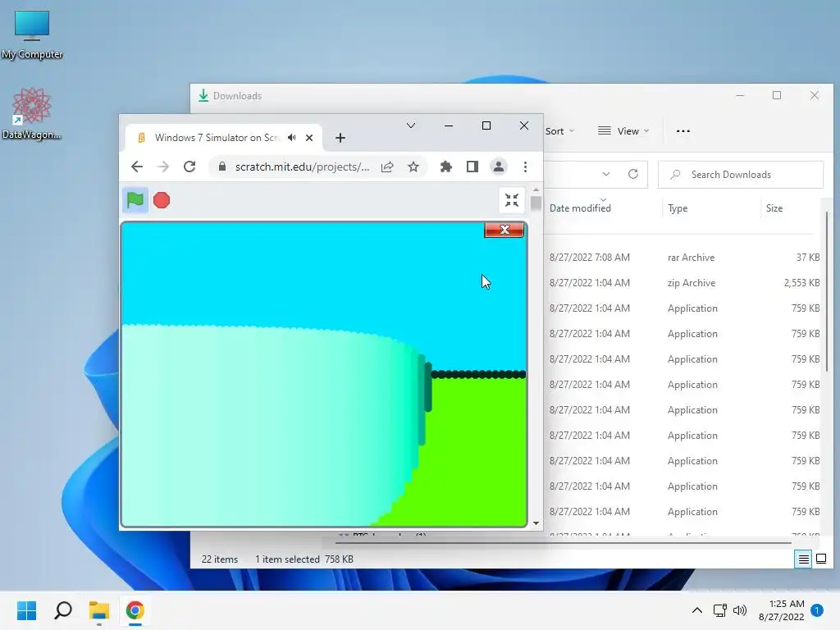Go back in Chrome browser
The image size is (840, 630).
(x=137, y=167)
